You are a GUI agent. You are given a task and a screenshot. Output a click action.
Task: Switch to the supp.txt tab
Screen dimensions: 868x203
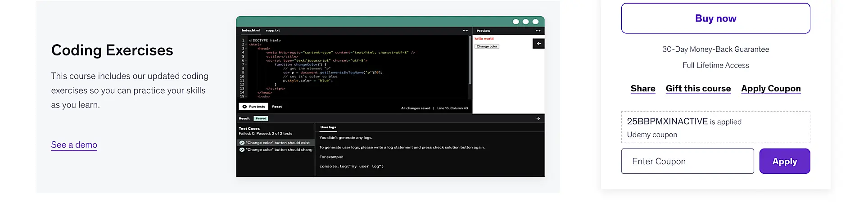(x=273, y=31)
